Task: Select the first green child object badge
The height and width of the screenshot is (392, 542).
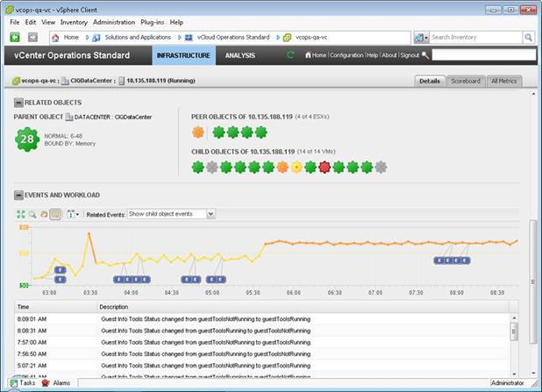Action: tap(198, 167)
